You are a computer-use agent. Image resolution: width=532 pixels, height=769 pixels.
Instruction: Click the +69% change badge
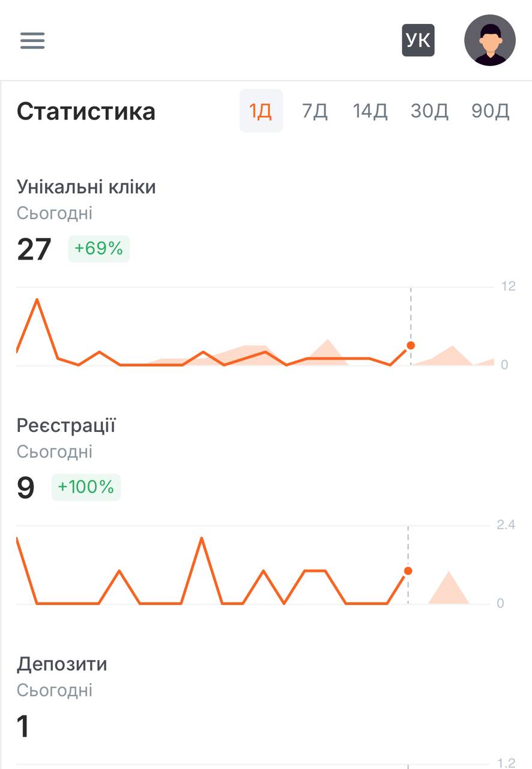coord(98,249)
